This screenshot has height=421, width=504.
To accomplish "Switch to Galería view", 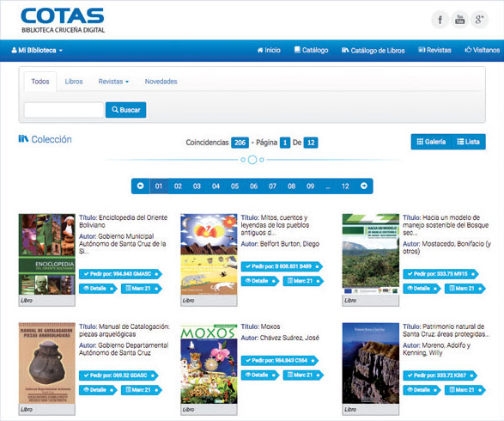I will pos(431,142).
